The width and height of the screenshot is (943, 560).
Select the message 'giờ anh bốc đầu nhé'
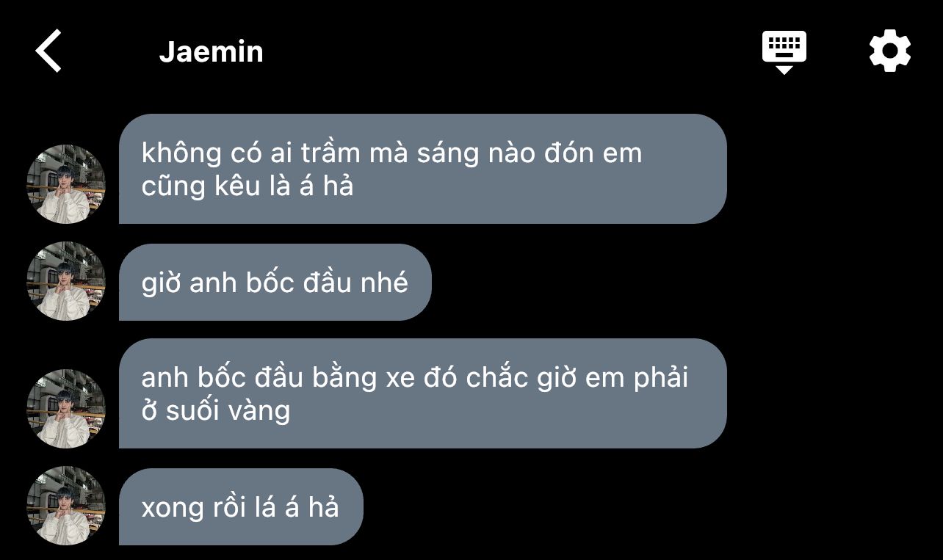click(275, 283)
